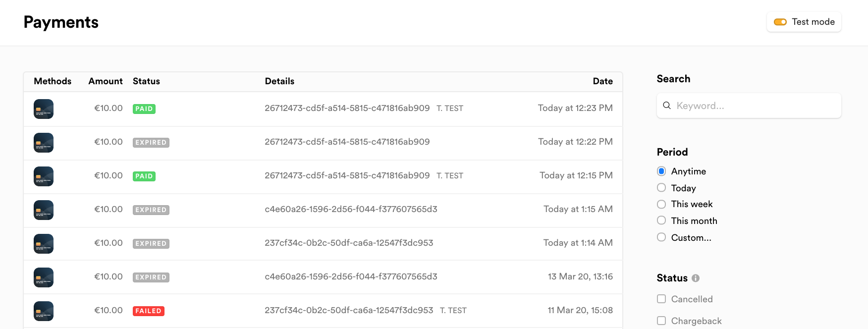Click card icon of 12:22 PM expired payment
The width and height of the screenshot is (868, 329).
(x=44, y=143)
